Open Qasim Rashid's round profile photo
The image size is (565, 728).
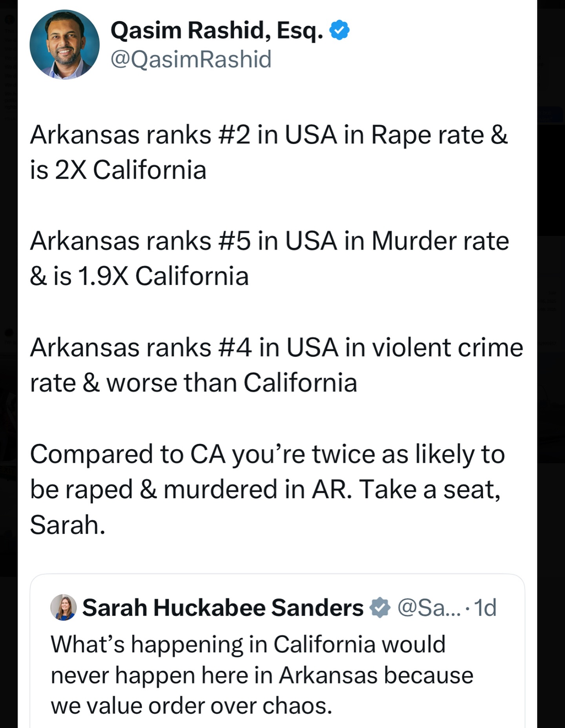pos(64,44)
